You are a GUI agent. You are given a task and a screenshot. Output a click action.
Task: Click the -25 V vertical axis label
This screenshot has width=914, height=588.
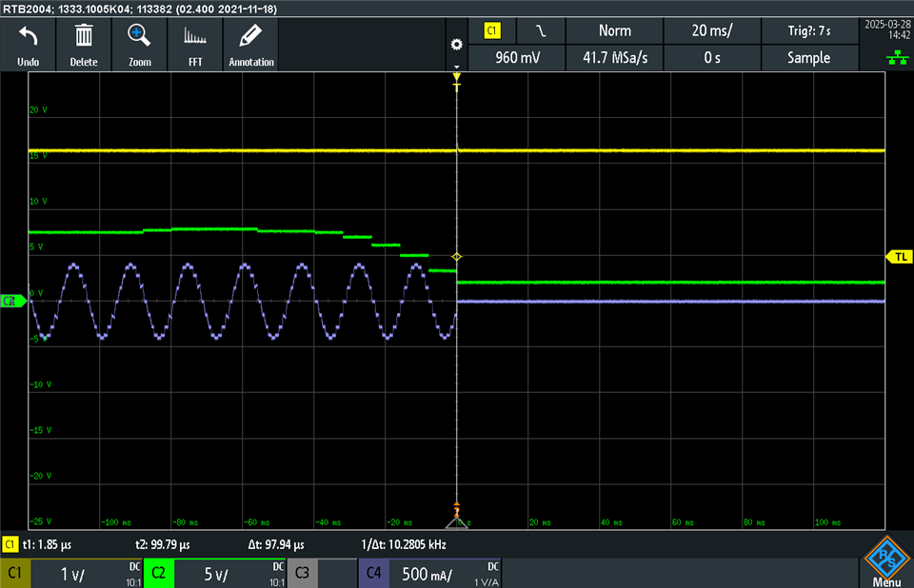[x=40, y=521]
